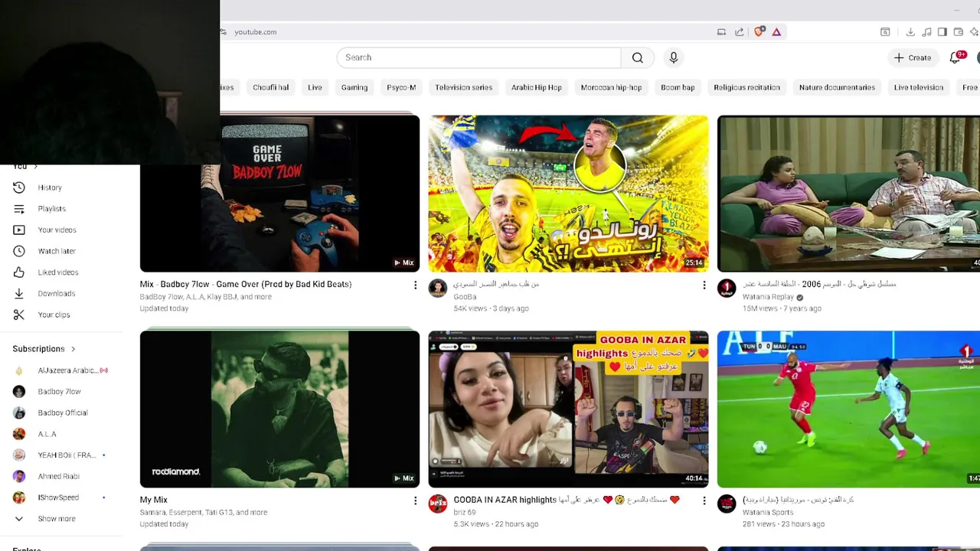Screen dimensions: 980x551
Task: Open the browser downloads icon
Action: coord(910,32)
